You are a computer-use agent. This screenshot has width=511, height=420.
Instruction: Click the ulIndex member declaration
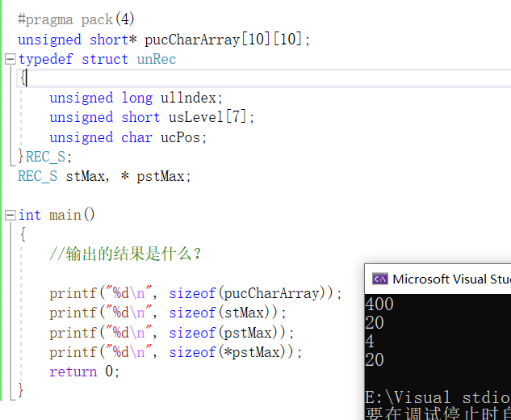pyautogui.click(x=136, y=98)
